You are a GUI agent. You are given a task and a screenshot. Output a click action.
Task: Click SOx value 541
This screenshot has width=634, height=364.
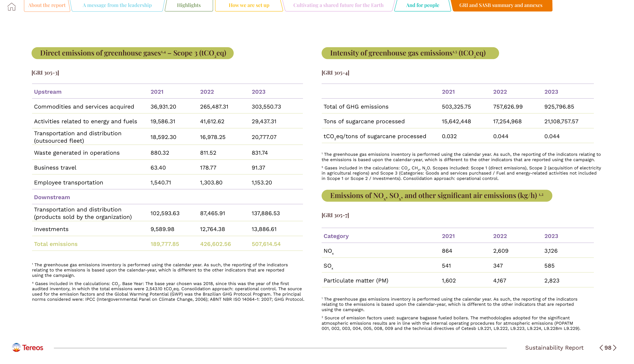(446, 266)
